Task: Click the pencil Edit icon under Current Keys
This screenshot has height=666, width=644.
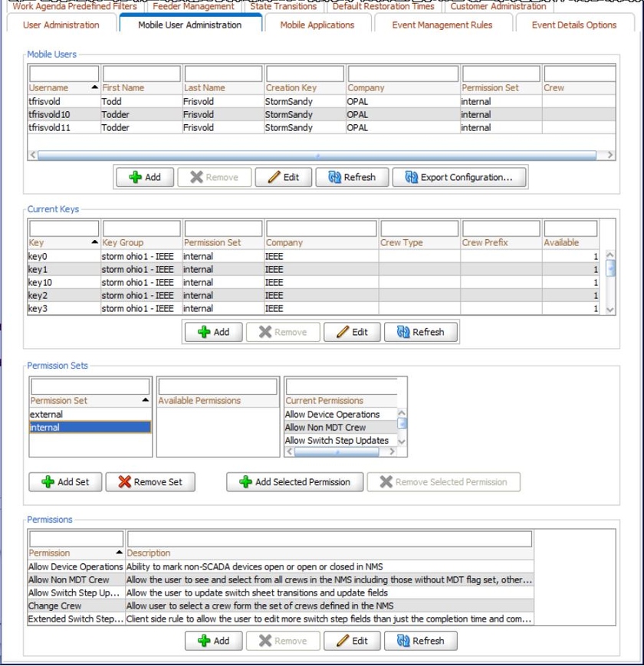Action: (x=342, y=332)
